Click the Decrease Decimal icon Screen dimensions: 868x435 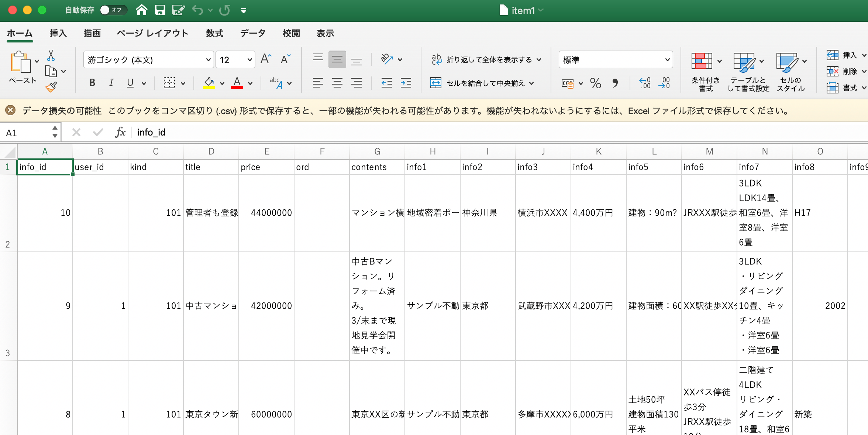click(664, 83)
